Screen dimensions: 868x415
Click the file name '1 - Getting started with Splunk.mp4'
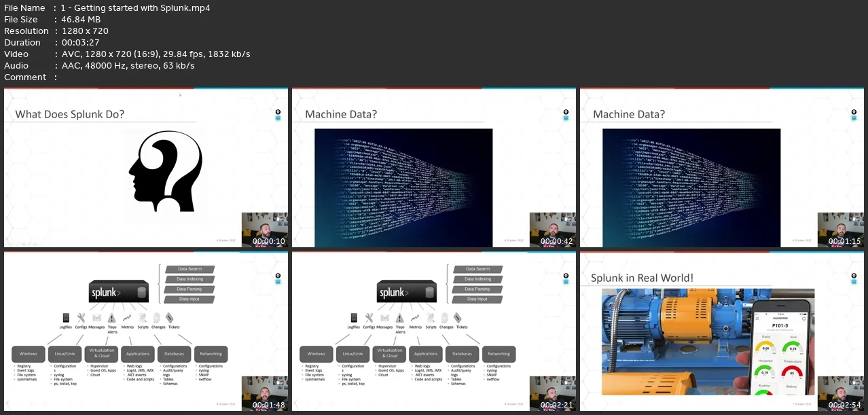tap(135, 8)
